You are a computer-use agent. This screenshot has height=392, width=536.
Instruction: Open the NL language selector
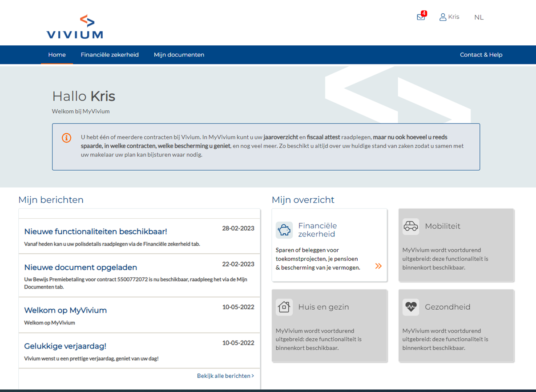click(x=479, y=17)
